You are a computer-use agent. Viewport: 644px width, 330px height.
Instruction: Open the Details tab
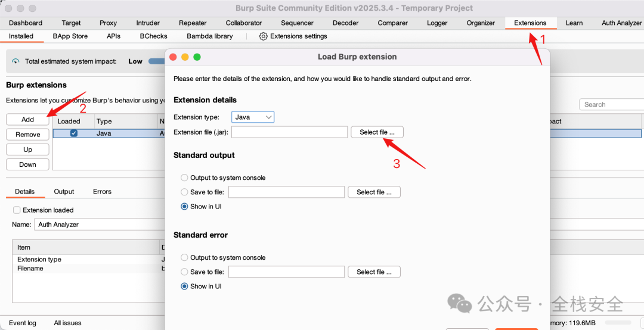click(24, 192)
